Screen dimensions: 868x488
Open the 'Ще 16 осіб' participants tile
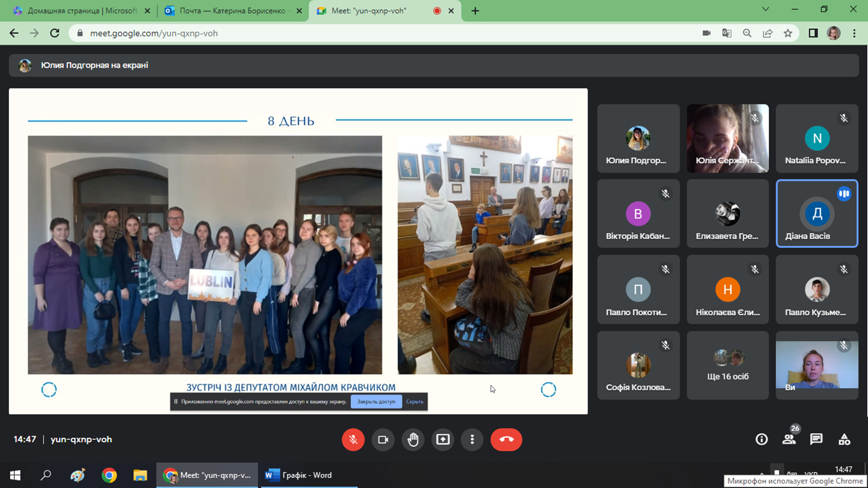728,366
